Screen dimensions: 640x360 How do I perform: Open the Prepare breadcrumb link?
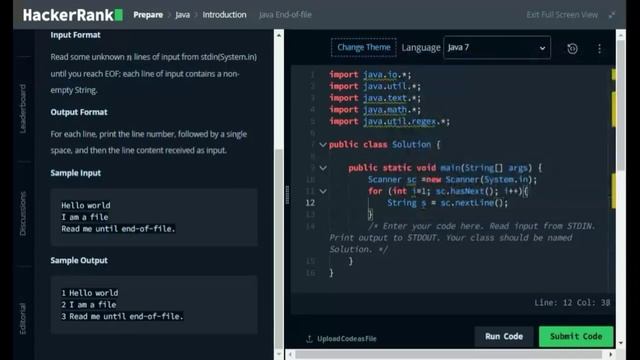click(148, 15)
